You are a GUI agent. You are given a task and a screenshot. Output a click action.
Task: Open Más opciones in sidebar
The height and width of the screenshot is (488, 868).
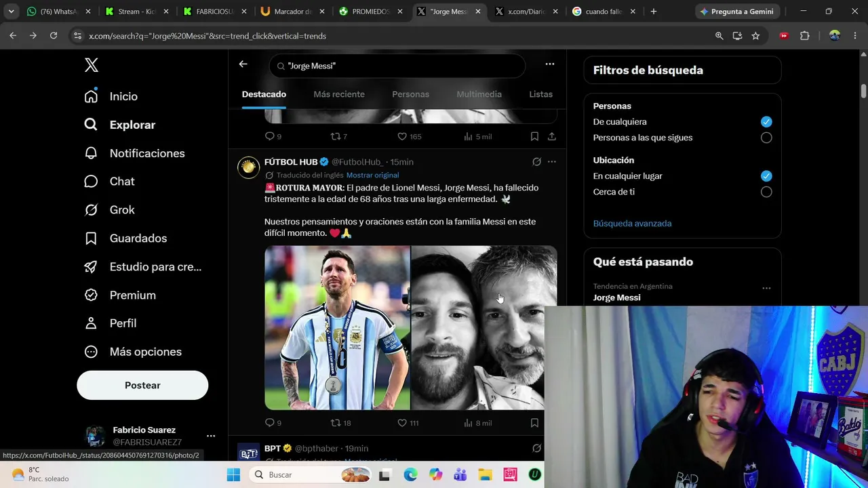tap(133, 352)
